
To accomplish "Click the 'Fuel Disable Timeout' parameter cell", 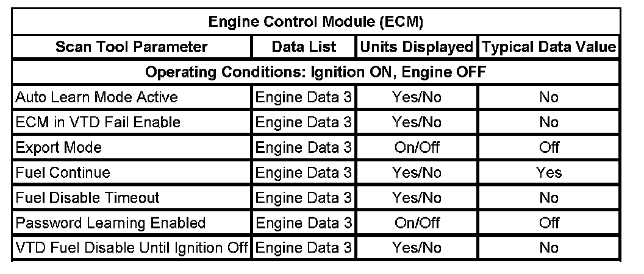I will pos(88,198).
